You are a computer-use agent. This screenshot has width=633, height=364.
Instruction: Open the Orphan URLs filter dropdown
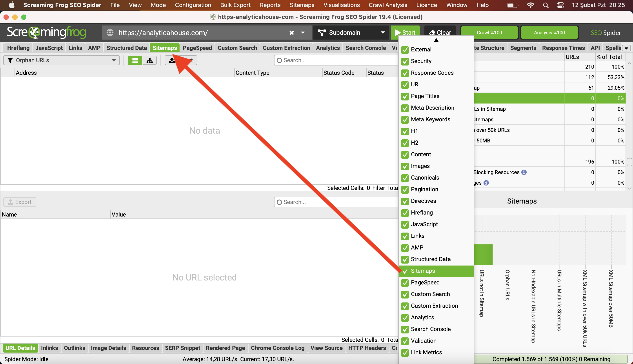pos(62,60)
